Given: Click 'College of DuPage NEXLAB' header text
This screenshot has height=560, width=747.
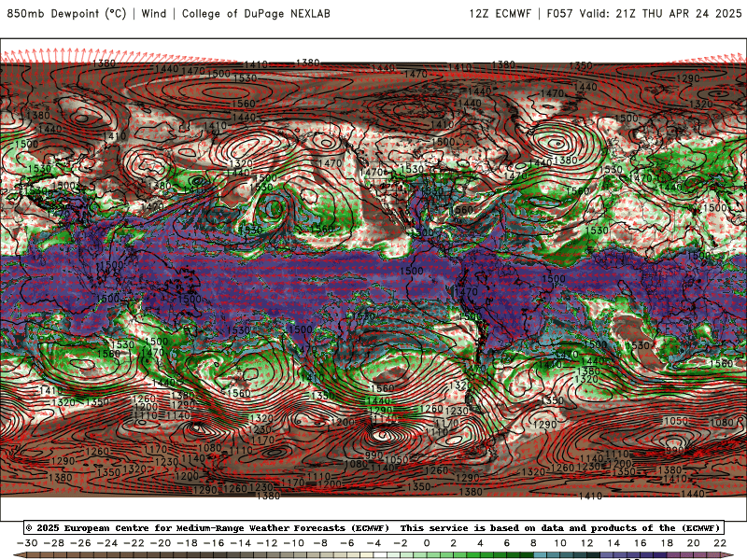Looking at the screenshot, I should tap(256, 13).
